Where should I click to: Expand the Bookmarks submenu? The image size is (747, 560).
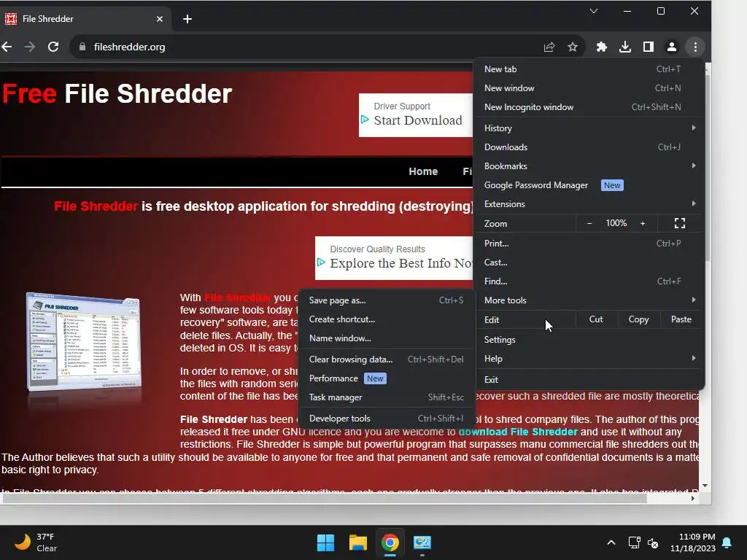(x=589, y=166)
